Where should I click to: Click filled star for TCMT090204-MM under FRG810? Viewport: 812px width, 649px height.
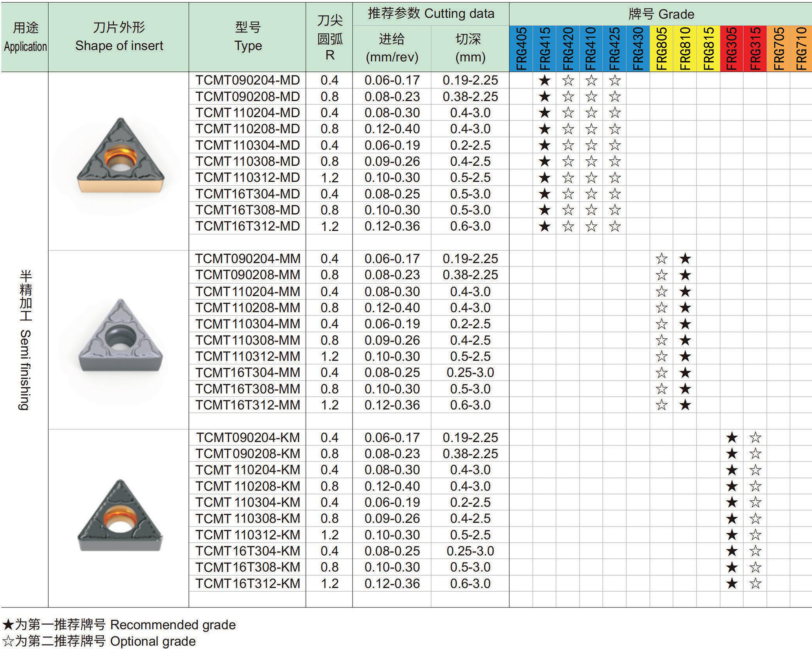click(685, 259)
